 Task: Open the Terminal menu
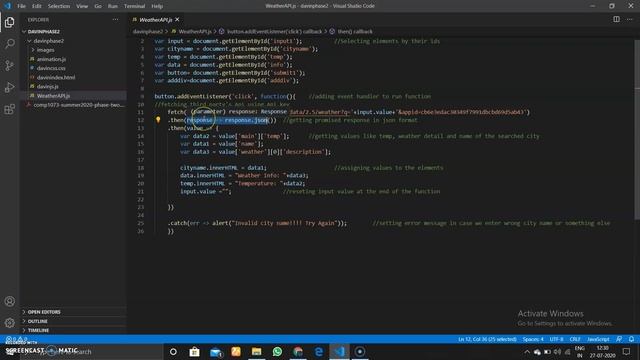(x=134, y=6)
